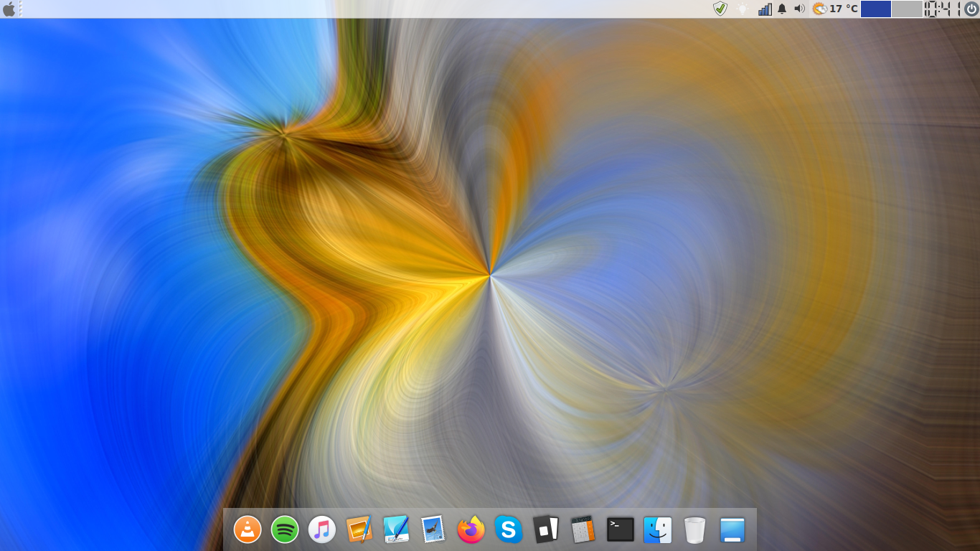Launch VLC media player from the dock

(248, 530)
